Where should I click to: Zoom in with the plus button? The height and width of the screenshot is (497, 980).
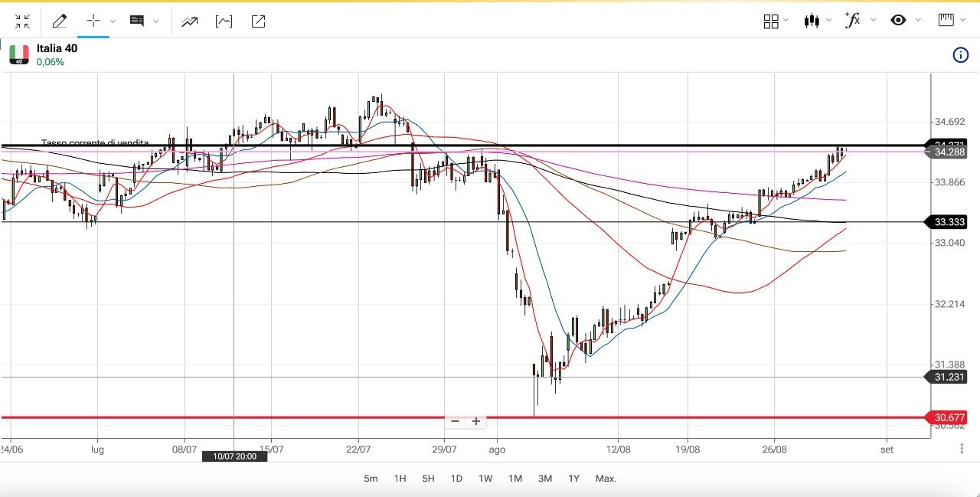[x=476, y=421]
